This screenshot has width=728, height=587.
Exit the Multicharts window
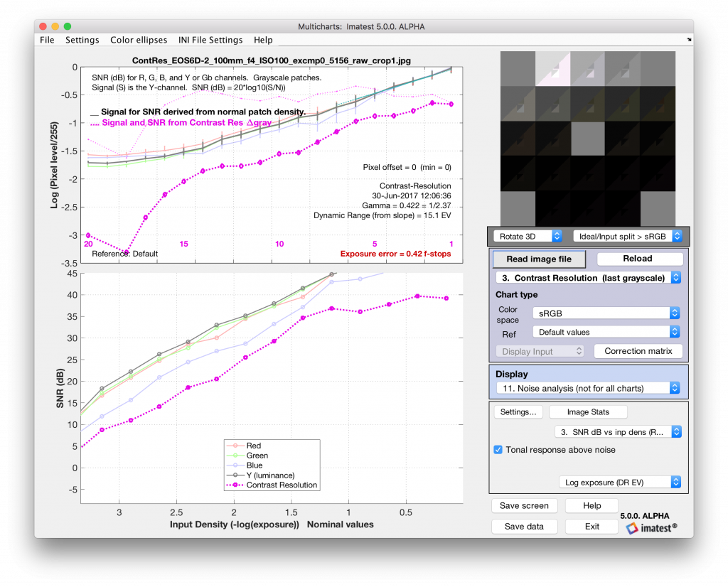click(x=591, y=527)
